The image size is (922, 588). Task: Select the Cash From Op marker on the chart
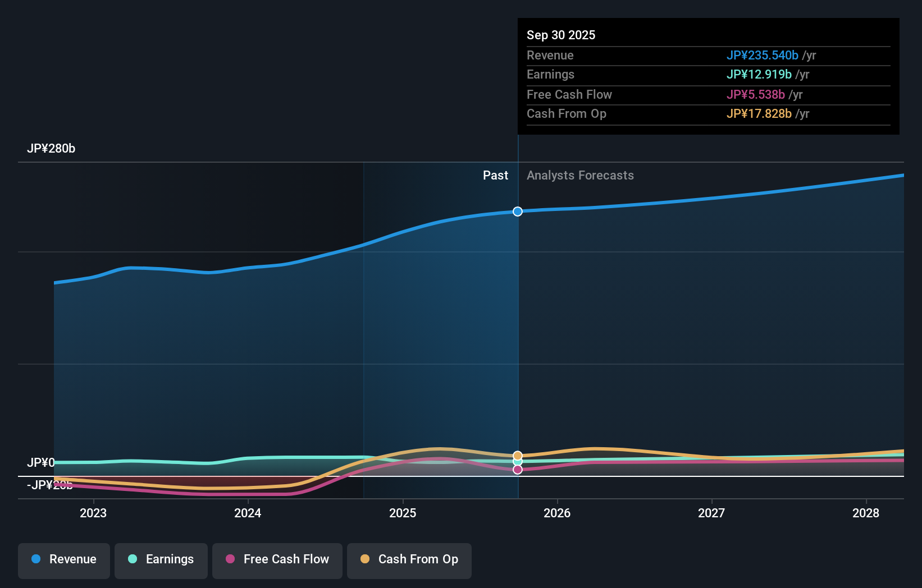[517, 455]
